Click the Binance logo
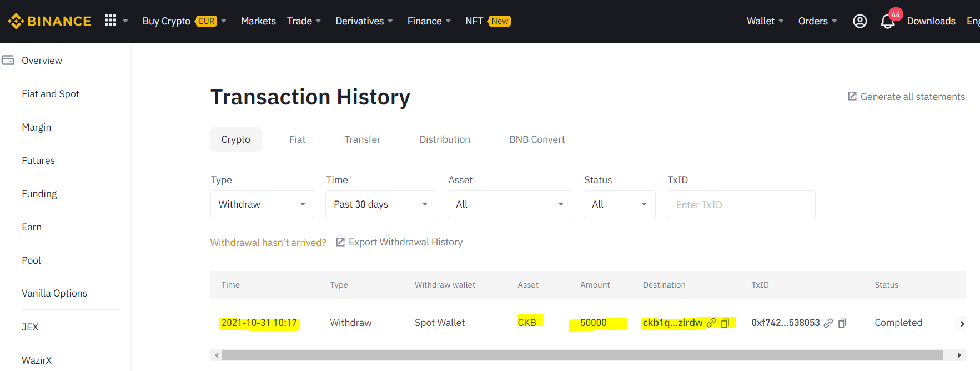 pos(49,21)
